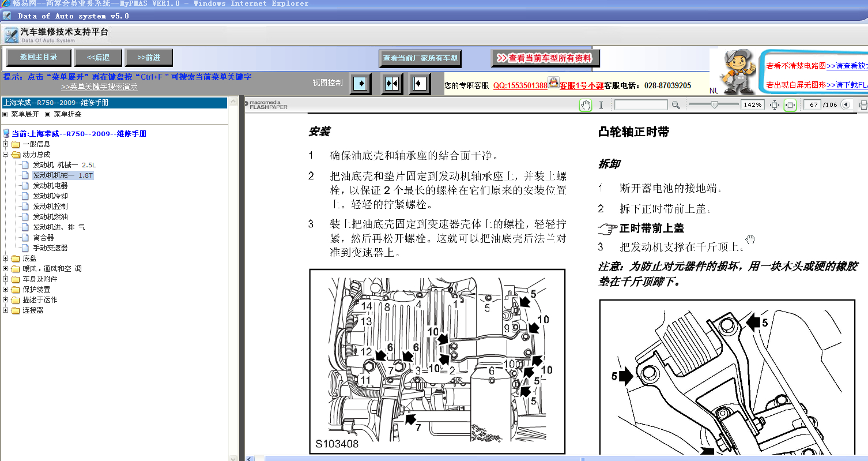Click the 底盘 folder icon

click(x=16, y=258)
